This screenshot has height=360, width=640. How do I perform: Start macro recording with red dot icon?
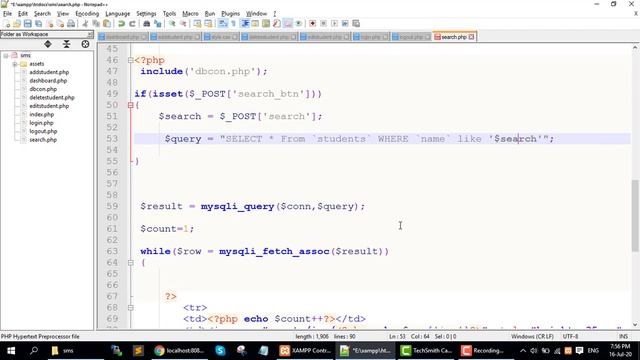[x=312, y=24]
